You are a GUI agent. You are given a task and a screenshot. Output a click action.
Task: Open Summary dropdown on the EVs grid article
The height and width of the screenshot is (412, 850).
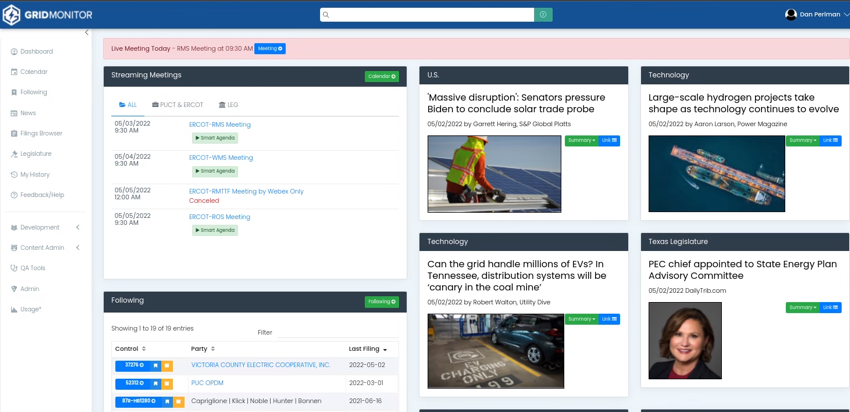(x=582, y=319)
